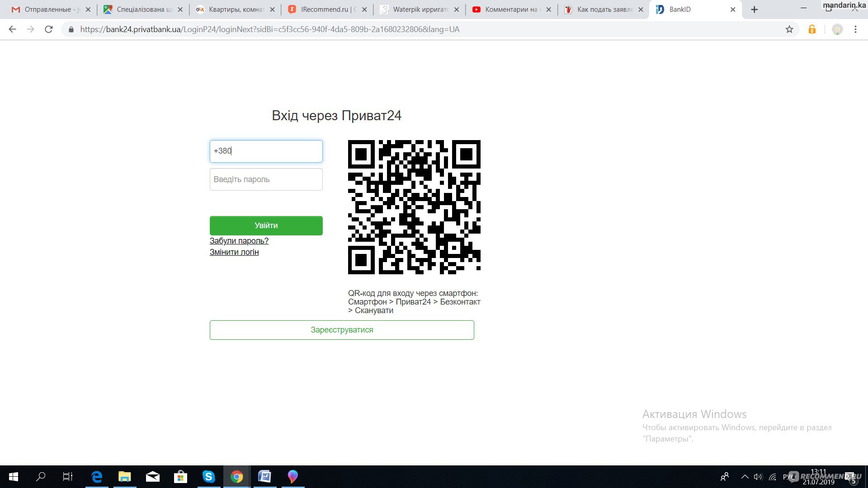Open a new tab with plus button
Viewport: 868px width, 488px height.
(754, 9)
